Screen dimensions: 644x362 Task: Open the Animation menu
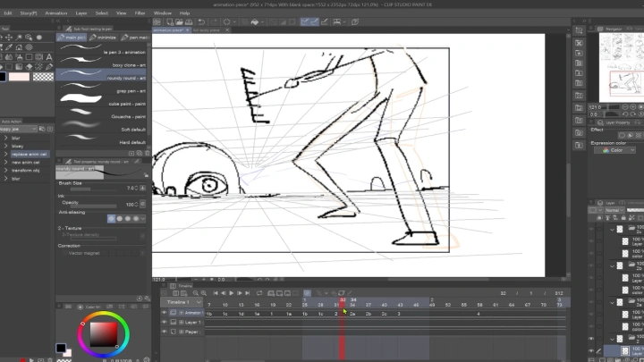click(55, 13)
